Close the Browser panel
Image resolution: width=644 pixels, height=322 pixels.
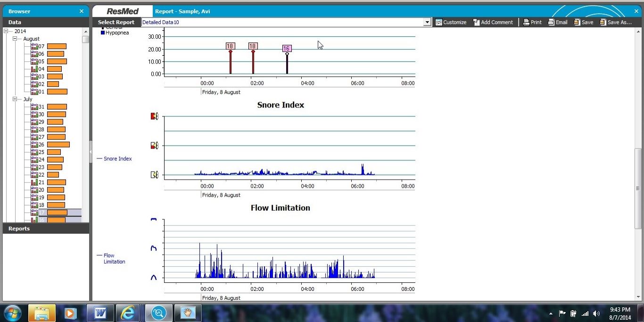82,11
